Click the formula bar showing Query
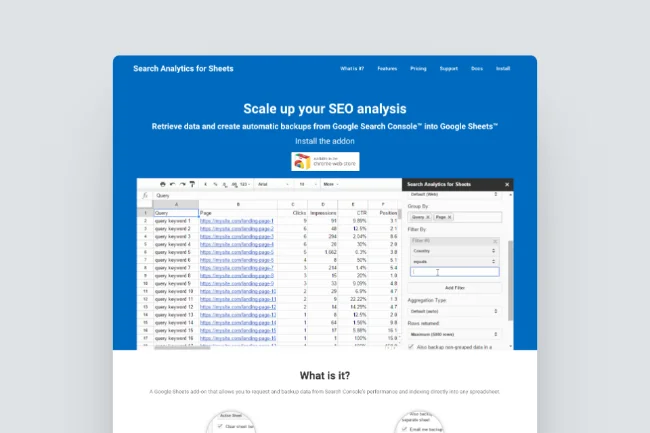The width and height of the screenshot is (650, 433). pyautogui.click(x=277, y=195)
